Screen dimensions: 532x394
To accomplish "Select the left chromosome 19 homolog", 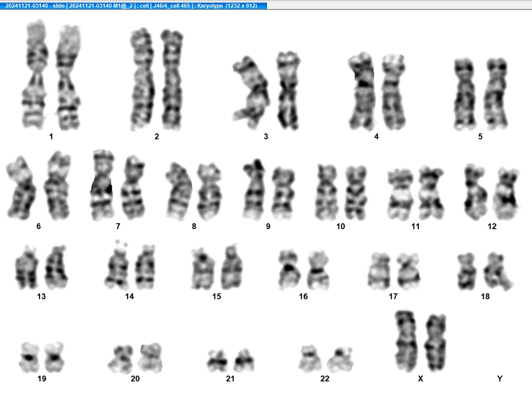I will (x=29, y=357).
